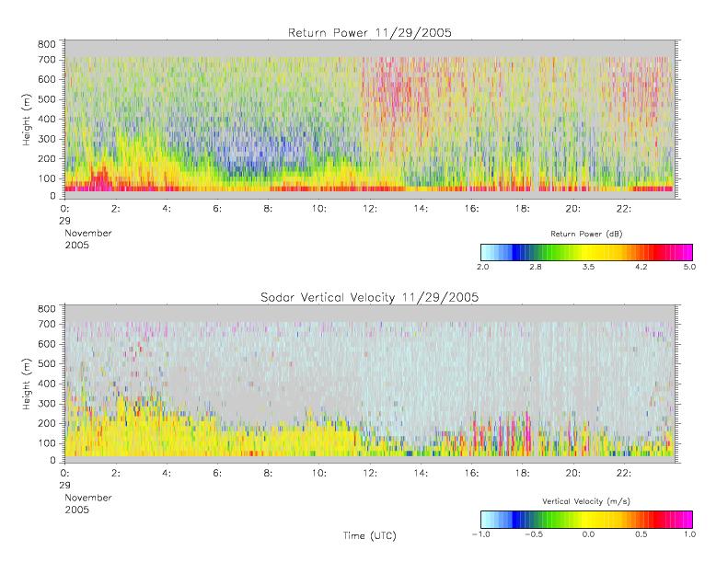
Task: Select the Return Power (dB) legend label
Action: 586,234
